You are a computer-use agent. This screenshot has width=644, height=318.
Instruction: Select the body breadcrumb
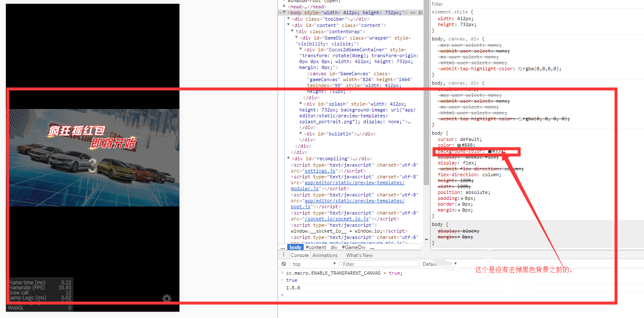tap(295, 247)
